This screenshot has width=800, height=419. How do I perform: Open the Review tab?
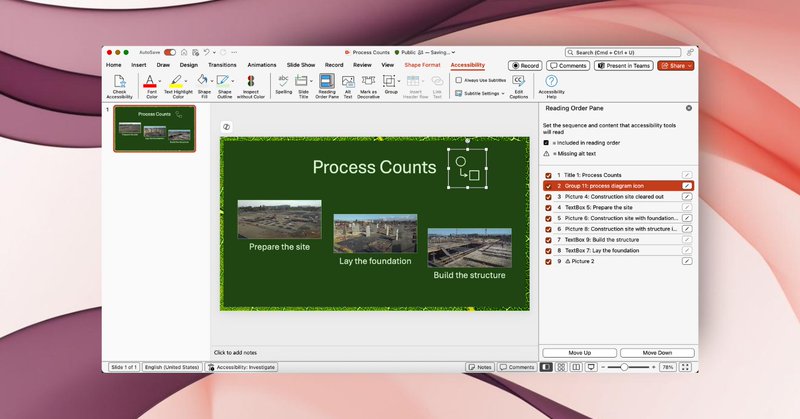tap(362, 65)
